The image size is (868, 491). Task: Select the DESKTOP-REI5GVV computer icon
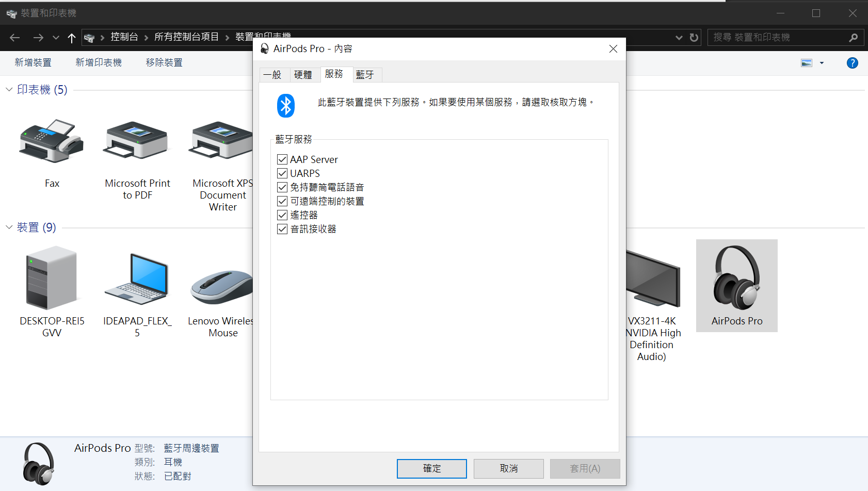pos(52,277)
